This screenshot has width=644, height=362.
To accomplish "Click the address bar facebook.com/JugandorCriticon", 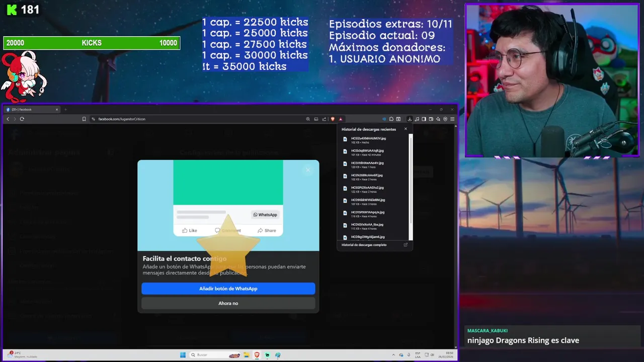I will click(x=122, y=119).
